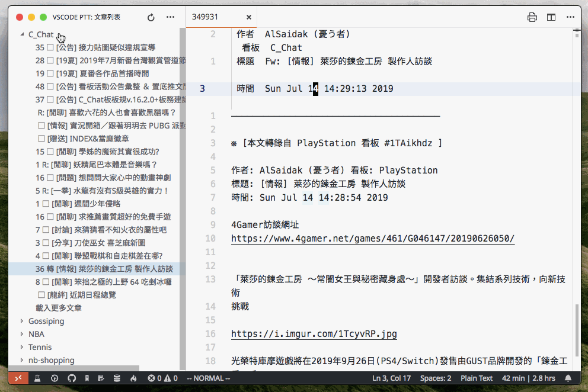The height and width of the screenshot is (392, 588).
Task: Show the errors count in status bar
Action: 155,378
